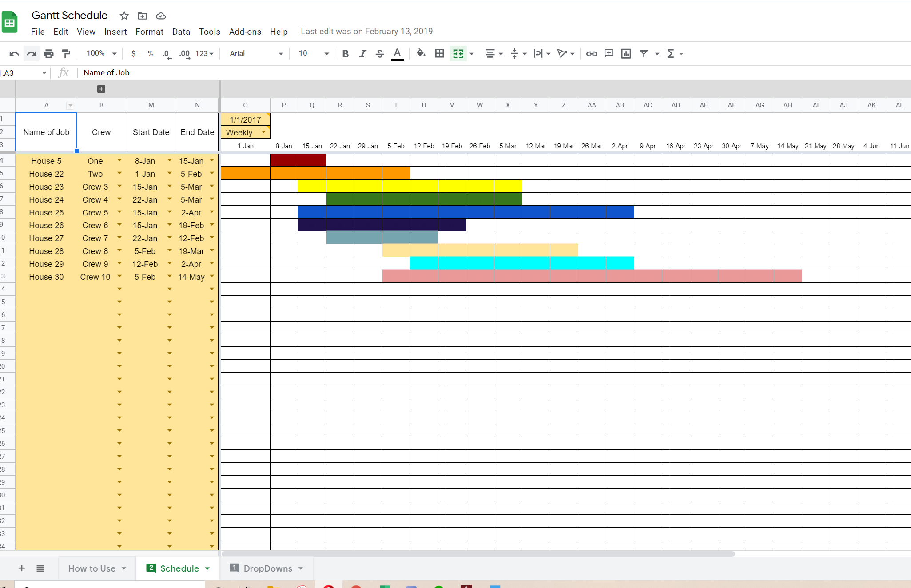Image resolution: width=911 pixels, height=588 pixels.
Task: Increase decimal places icon
Action: click(185, 54)
